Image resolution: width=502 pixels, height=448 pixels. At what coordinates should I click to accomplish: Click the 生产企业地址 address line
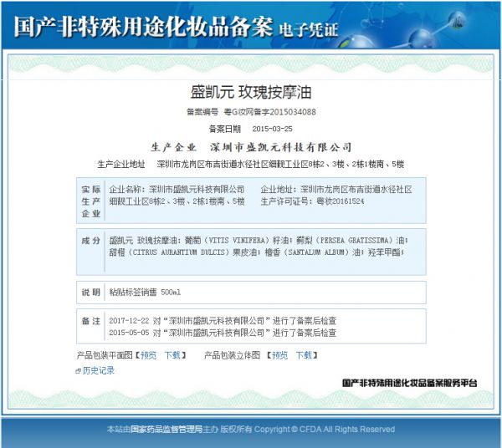tap(251, 165)
